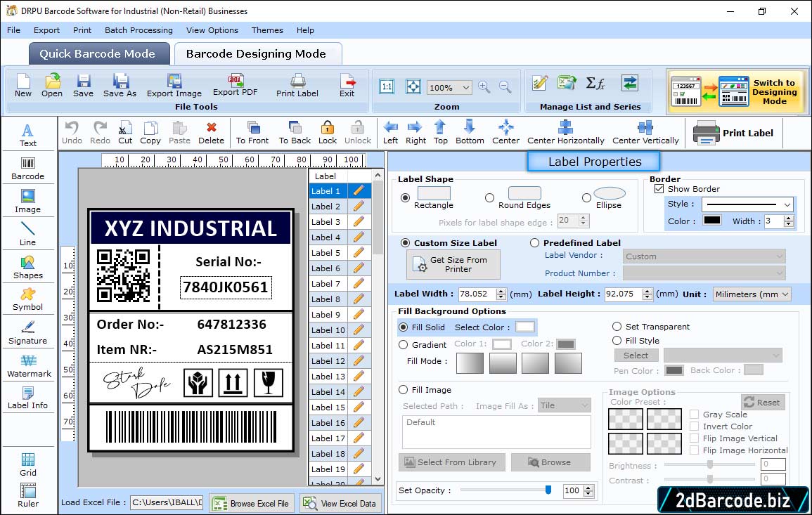Increase the Label Height stepper
This screenshot has height=515, width=812.
(x=647, y=291)
